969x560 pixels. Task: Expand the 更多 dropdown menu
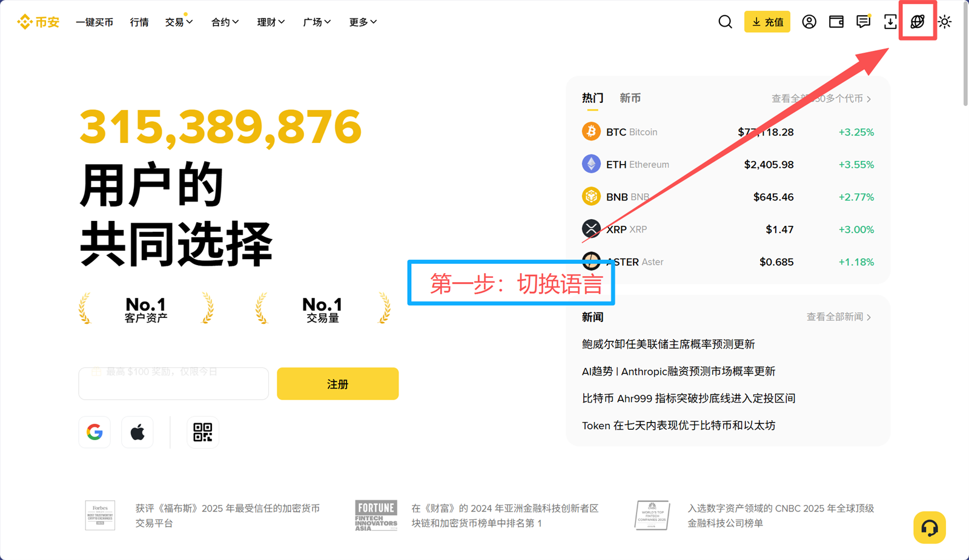(363, 22)
